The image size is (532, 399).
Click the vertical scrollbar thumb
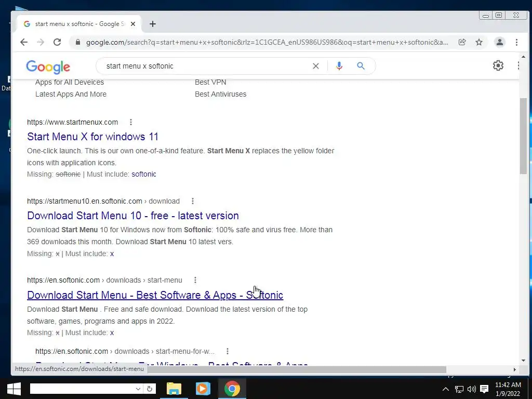coord(523,136)
